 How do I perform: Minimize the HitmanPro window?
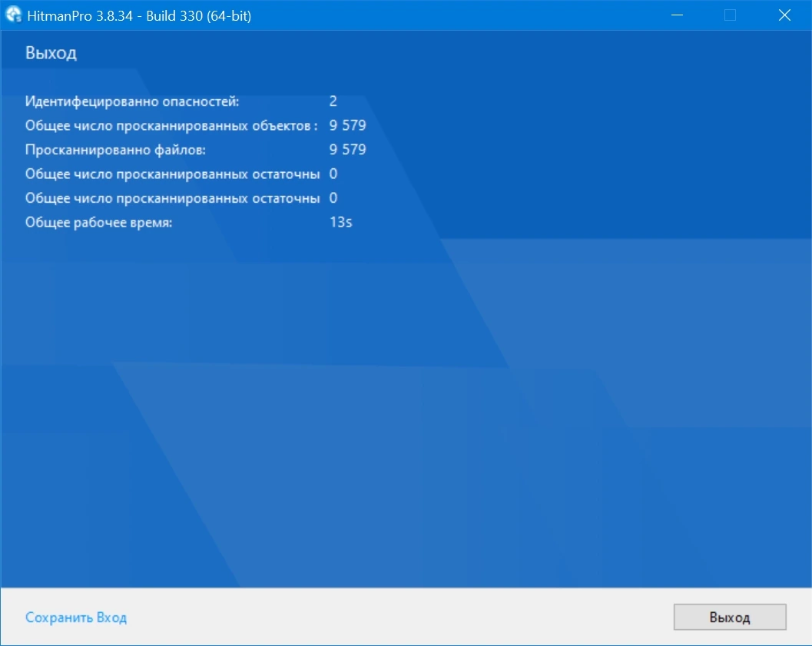(677, 15)
